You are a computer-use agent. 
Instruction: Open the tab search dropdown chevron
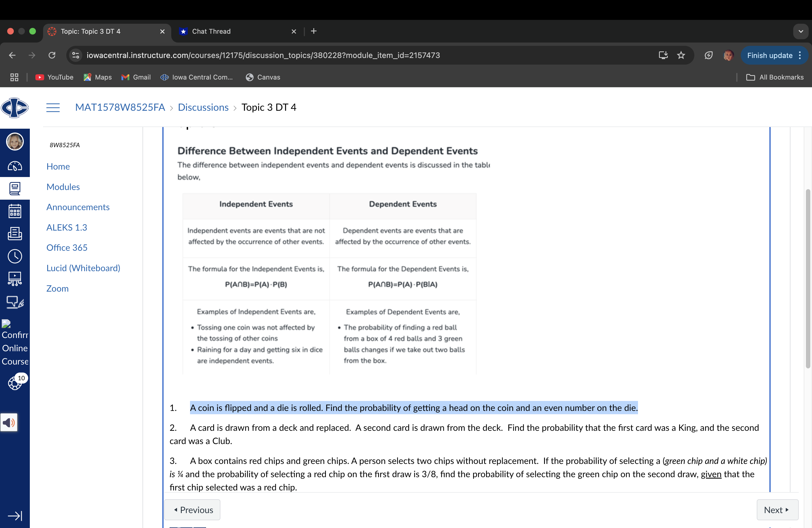click(801, 31)
